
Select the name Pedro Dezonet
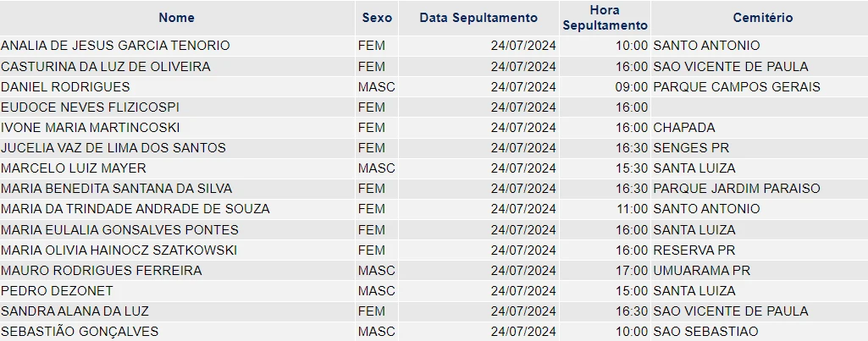point(53,290)
